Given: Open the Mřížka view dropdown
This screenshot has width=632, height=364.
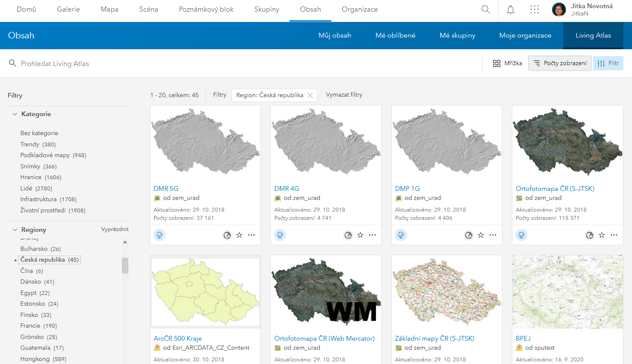Looking at the screenshot, I should coord(508,63).
